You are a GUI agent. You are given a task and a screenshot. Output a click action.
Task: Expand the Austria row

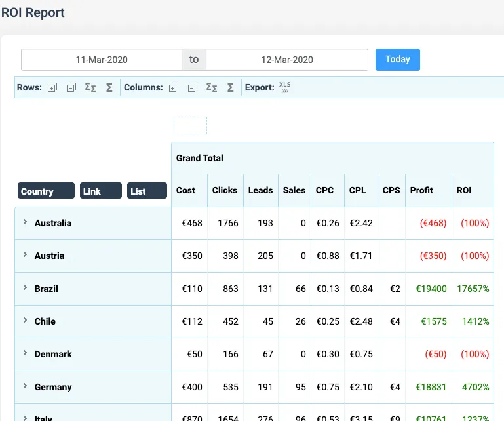(x=25, y=254)
